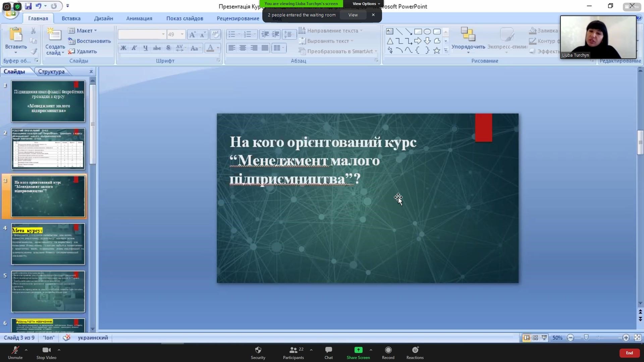Toggle italic (К) formatting

tap(134, 48)
